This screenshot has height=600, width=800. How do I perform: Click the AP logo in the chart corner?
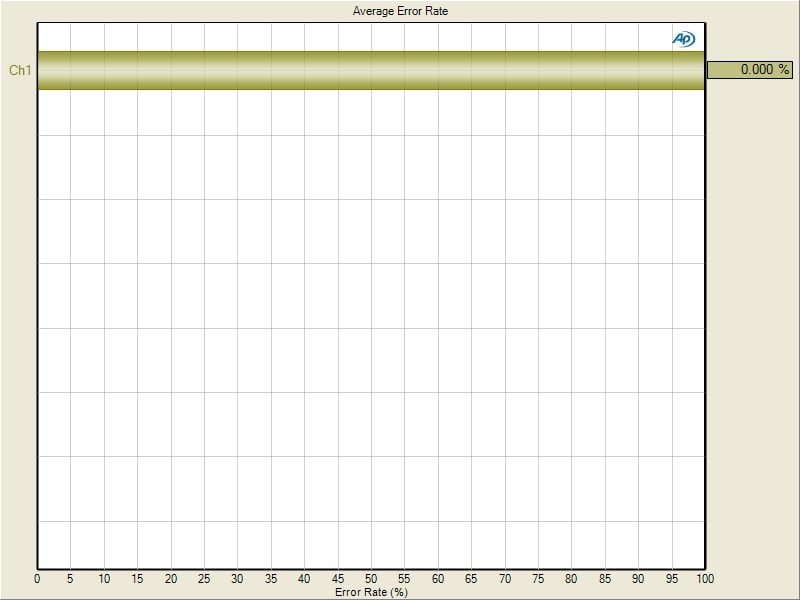tap(683, 39)
